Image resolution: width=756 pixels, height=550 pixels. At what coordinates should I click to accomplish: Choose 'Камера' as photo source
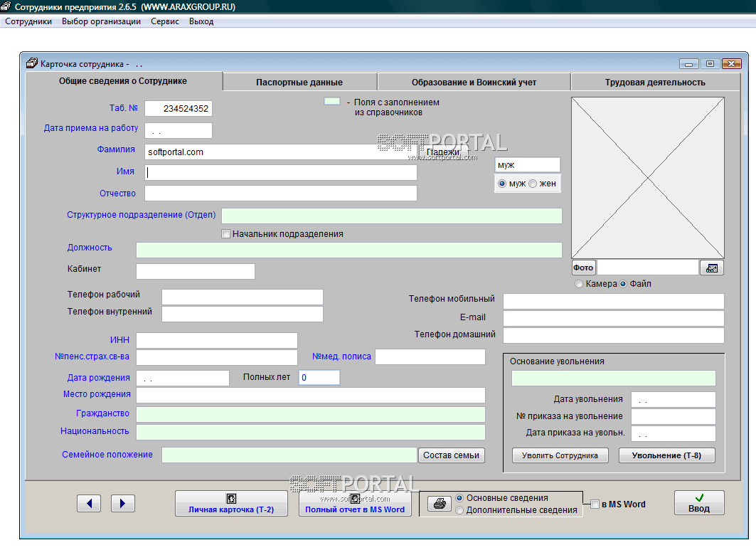[579, 284]
